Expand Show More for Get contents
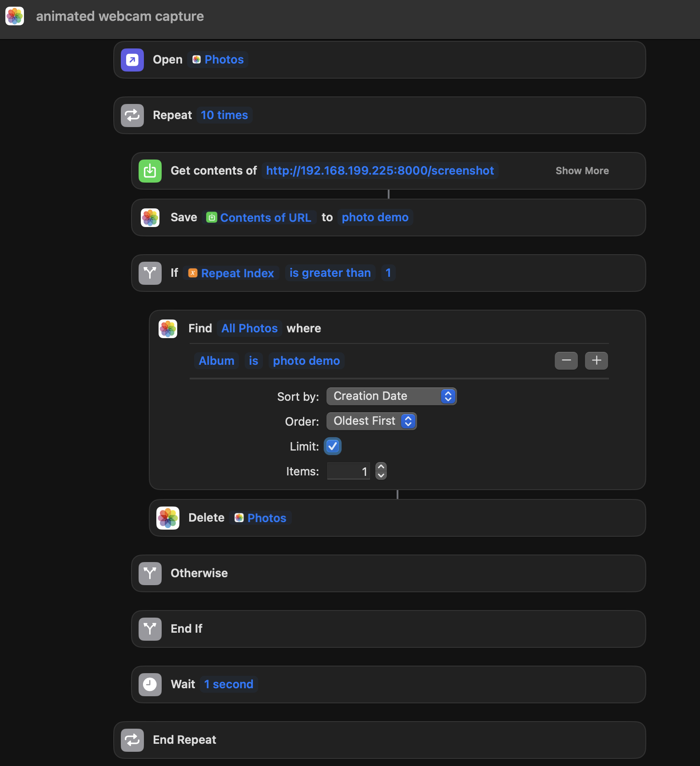The image size is (700, 766). pyautogui.click(x=582, y=171)
